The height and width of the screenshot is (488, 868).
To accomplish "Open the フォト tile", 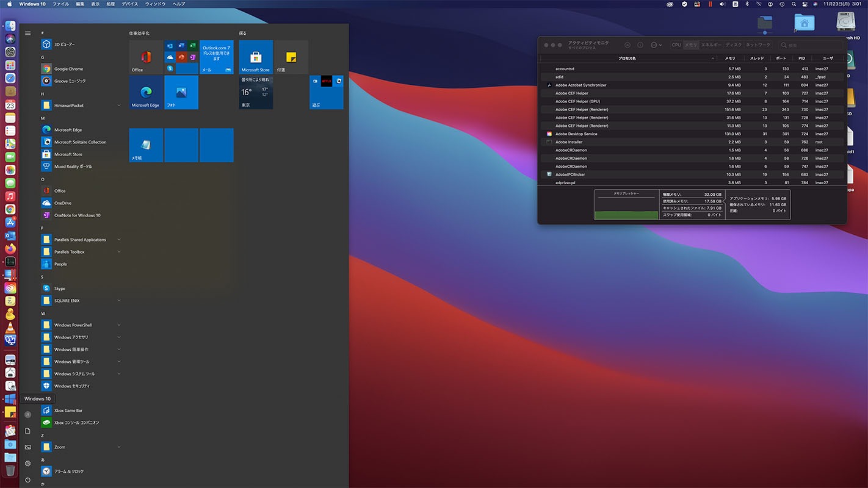I will tap(181, 92).
